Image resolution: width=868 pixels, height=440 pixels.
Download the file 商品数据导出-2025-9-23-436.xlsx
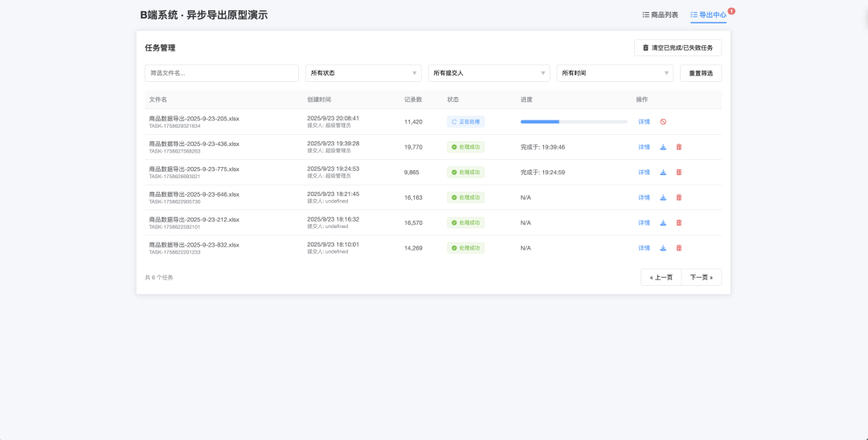click(x=663, y=147)
